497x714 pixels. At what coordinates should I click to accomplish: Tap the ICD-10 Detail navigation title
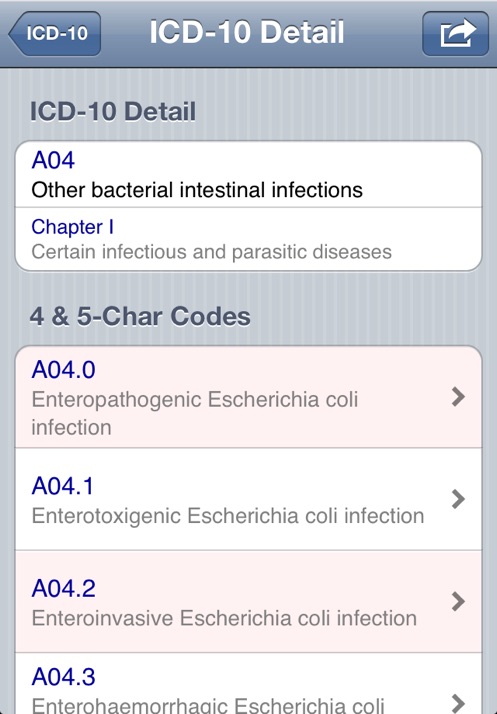(x=246, y=32)
